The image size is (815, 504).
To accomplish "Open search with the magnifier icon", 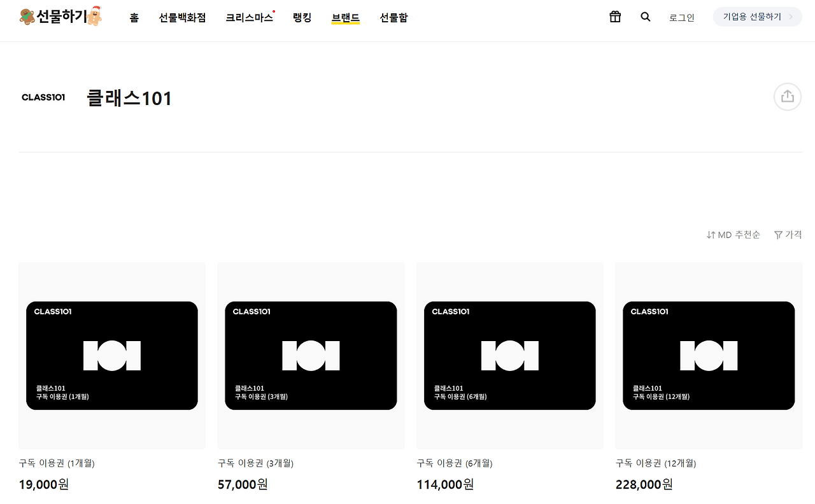I will (646, 17).
